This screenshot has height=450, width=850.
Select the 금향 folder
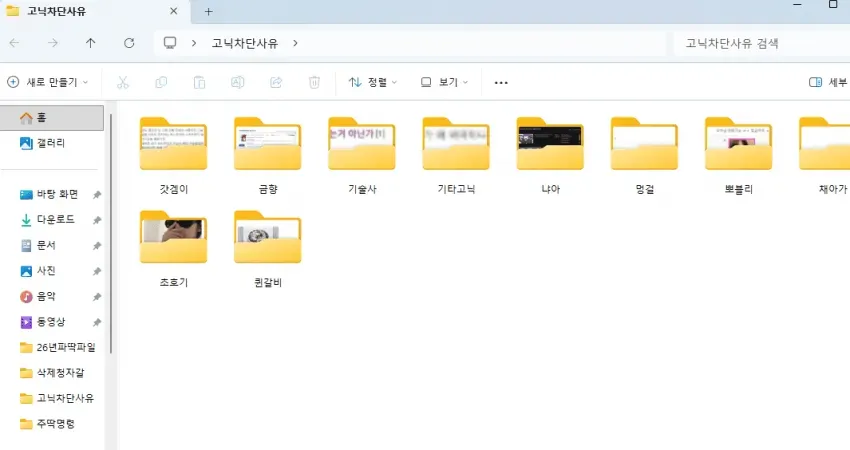pyautogui.click(x=268, y=156)
